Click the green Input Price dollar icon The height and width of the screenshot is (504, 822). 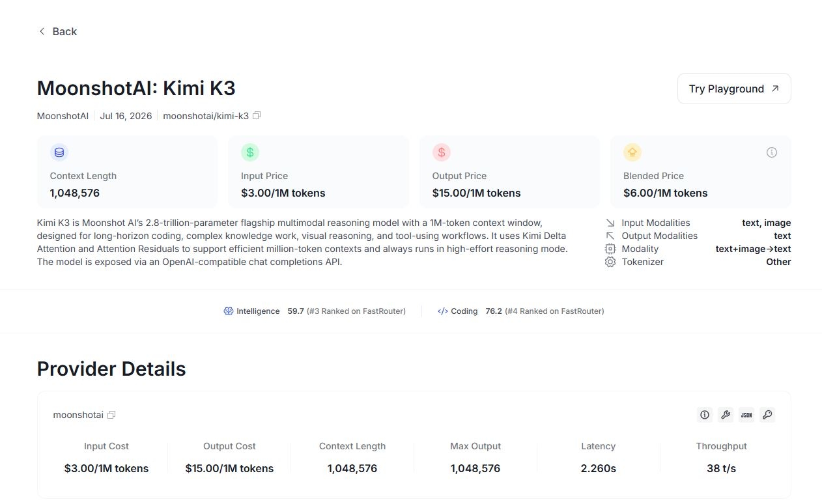[x=250, y=152]
